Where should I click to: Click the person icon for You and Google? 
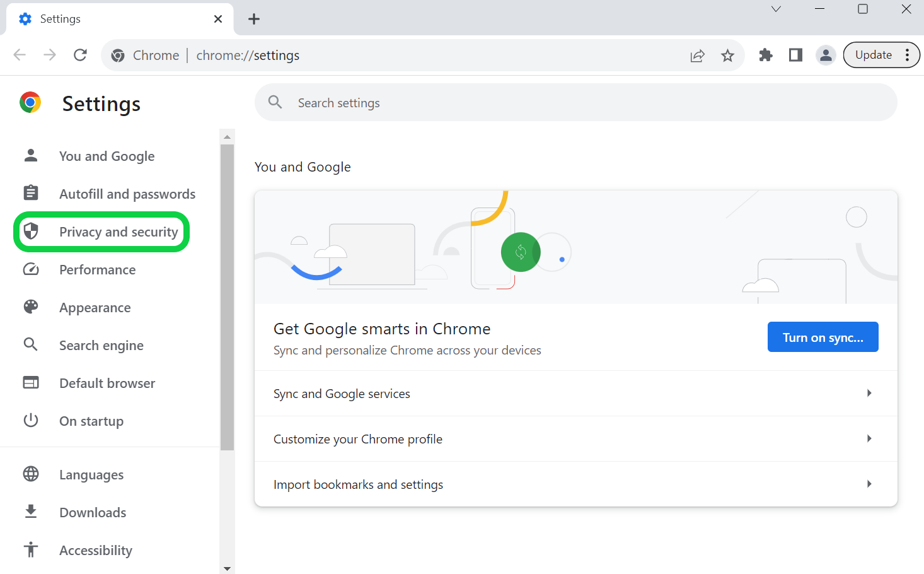point(31,155)
